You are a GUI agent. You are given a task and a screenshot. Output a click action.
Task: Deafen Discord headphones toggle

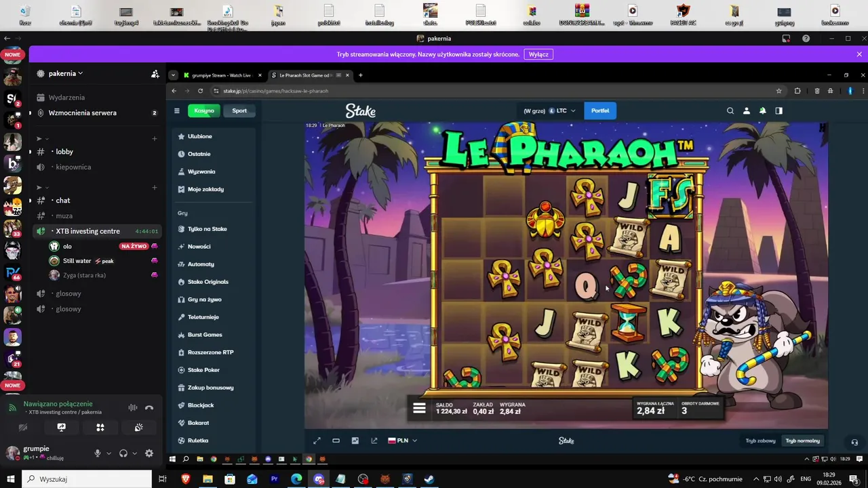tap(123, 453)
